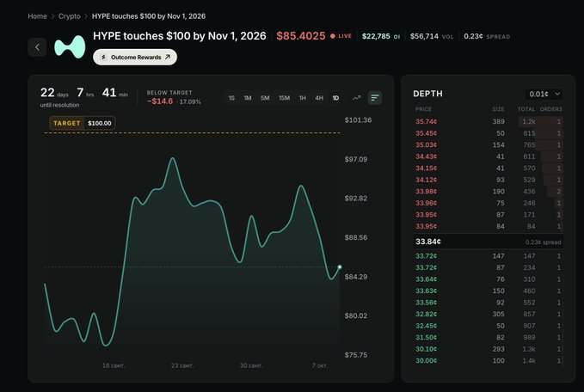Screen dimensions: 584x392
Task: Go back using the left chevron button
Action: 37,47
